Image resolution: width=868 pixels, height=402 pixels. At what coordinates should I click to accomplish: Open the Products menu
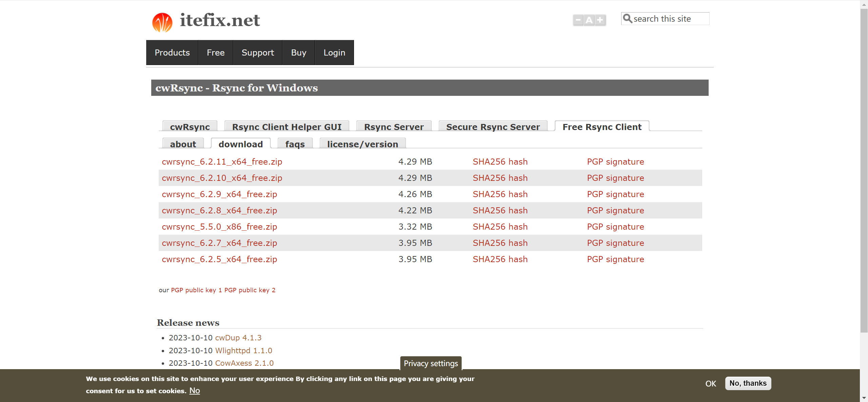pos(172,52)
